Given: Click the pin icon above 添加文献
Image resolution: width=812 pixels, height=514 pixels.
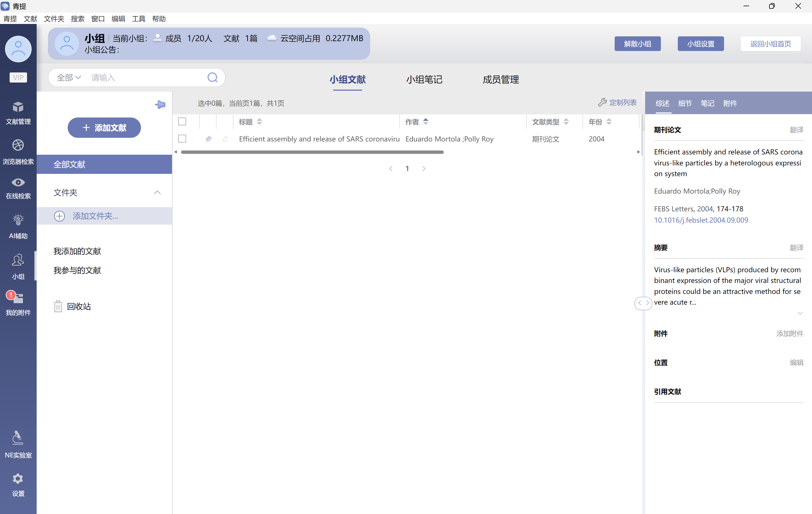Looking at the screenshot, I should 160,105.
